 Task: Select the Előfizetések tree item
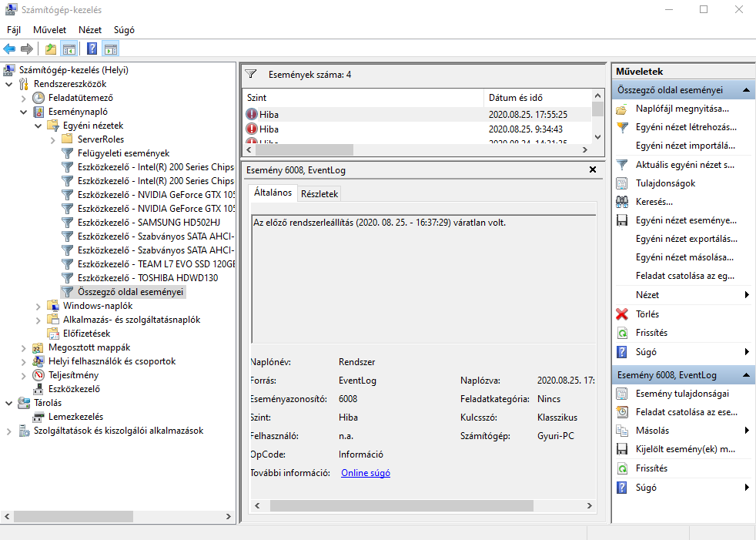coord(86,334)
